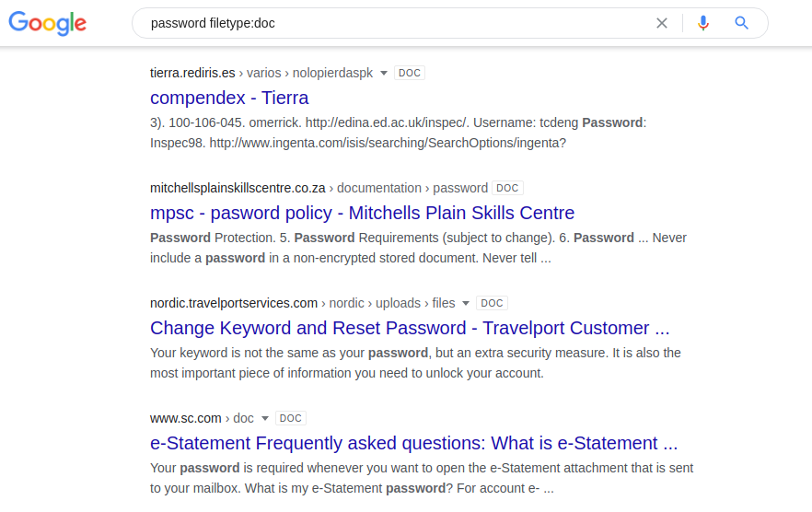This screenshot has width=812, height=512.
Task: Click the DOC badge on the tierra.rediris.es result
Action: pos(410,74)
